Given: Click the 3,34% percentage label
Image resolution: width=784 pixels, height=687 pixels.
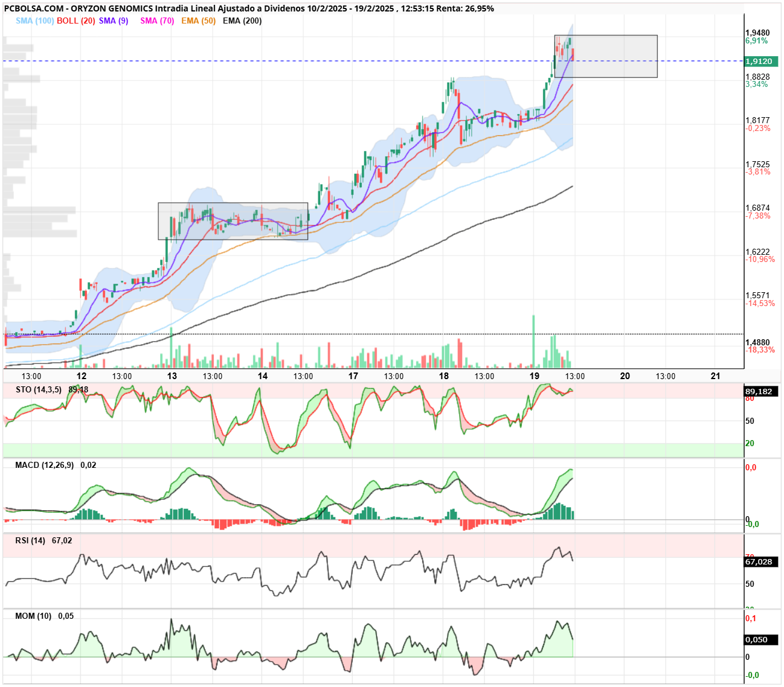Looking at the screenshot, I should [757, 84].
